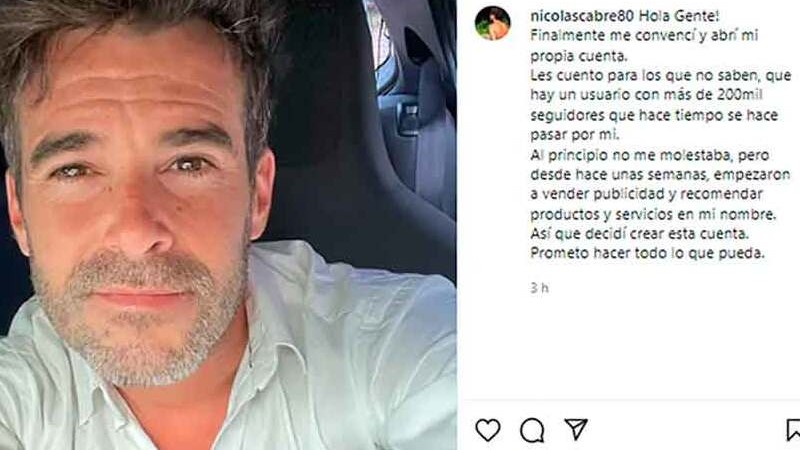Click the "3 h" post timestamp

(x=539, y=288)
